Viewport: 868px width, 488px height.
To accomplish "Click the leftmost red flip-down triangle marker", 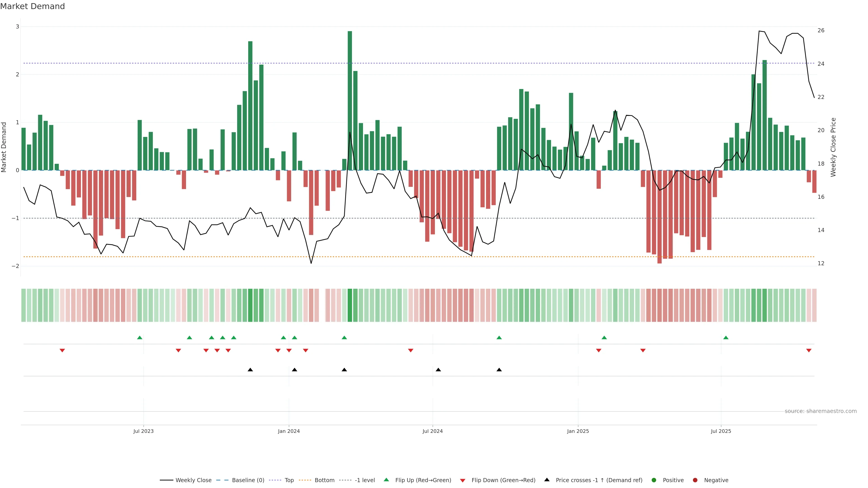I will click(x=62, y=351).
